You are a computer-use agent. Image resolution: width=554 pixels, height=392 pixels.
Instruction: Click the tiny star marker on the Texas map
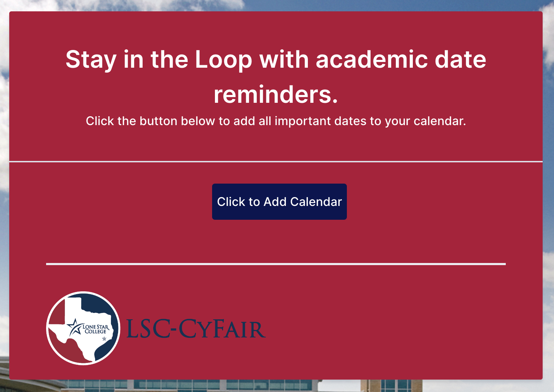[104, 338]
